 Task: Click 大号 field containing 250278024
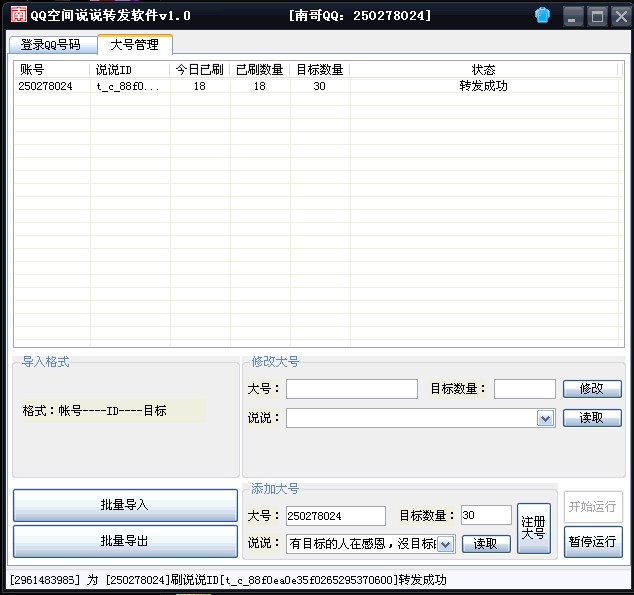click(336, 516)
